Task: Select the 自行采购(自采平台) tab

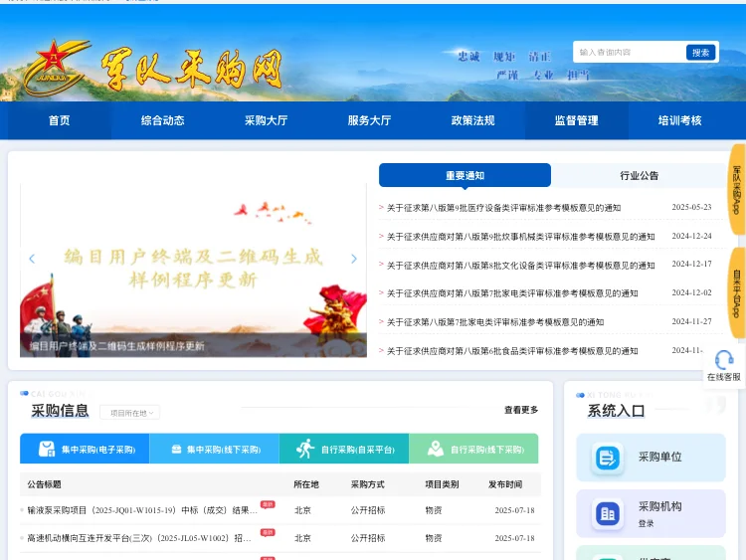Action: pyautogui.click(x=344, y=449)
